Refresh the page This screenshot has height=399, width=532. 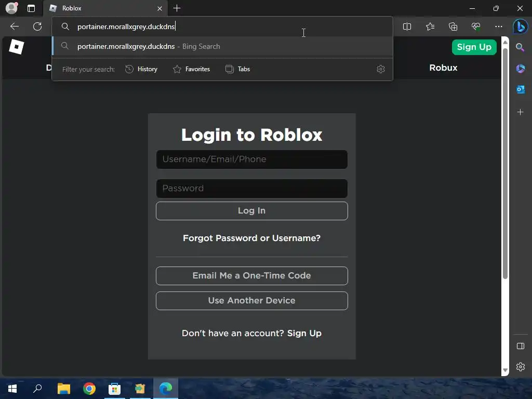(37, 26)
